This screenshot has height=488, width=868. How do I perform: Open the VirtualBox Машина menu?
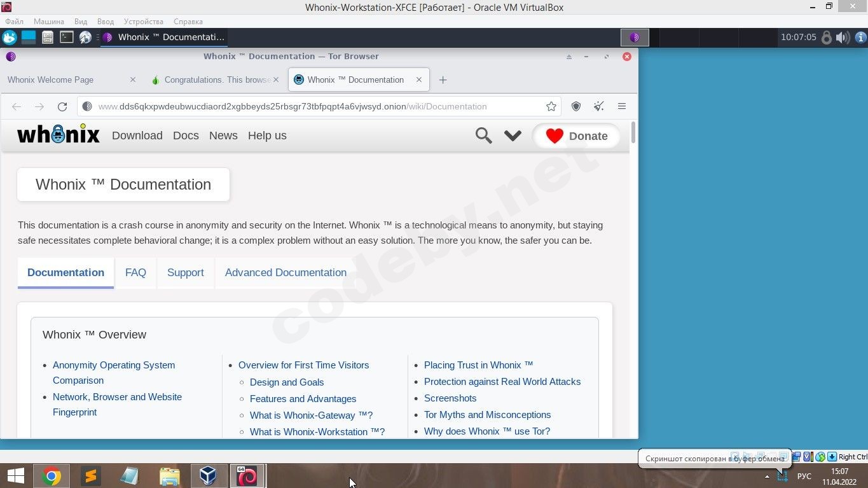coord(49,22)
